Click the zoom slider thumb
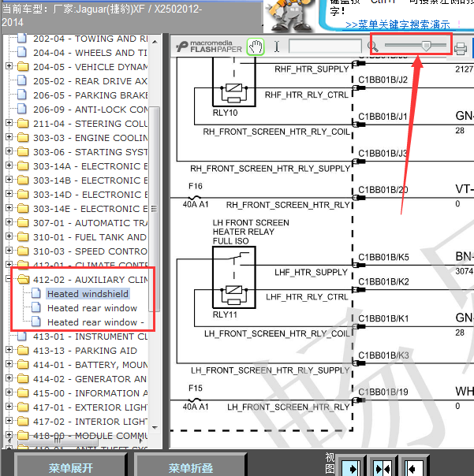474x476 pixels. [x=427, y=46]
